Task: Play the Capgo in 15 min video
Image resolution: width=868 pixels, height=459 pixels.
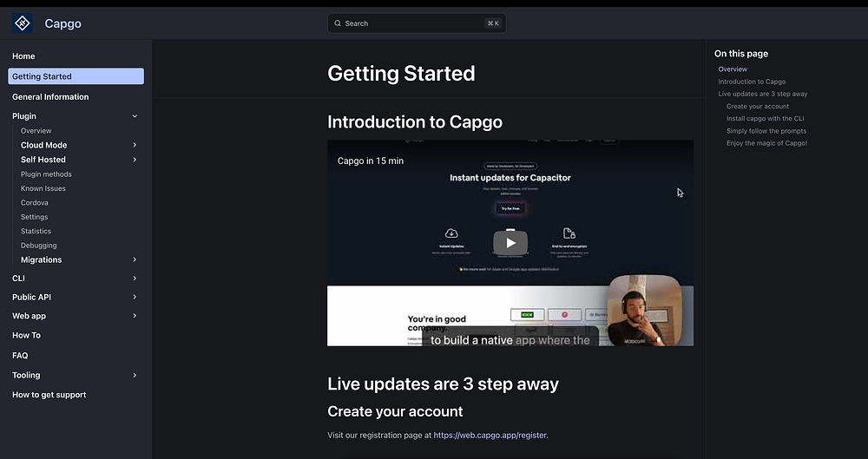Action: point(510,243)
